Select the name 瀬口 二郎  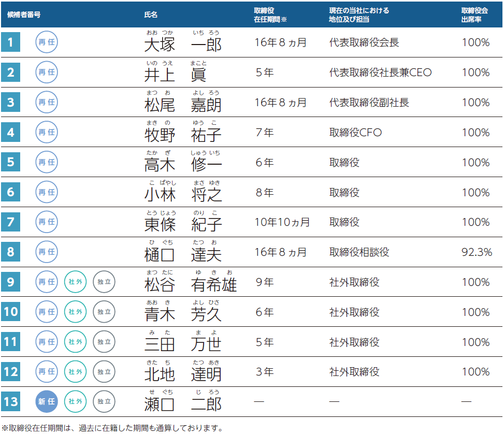tap(183, 404)
